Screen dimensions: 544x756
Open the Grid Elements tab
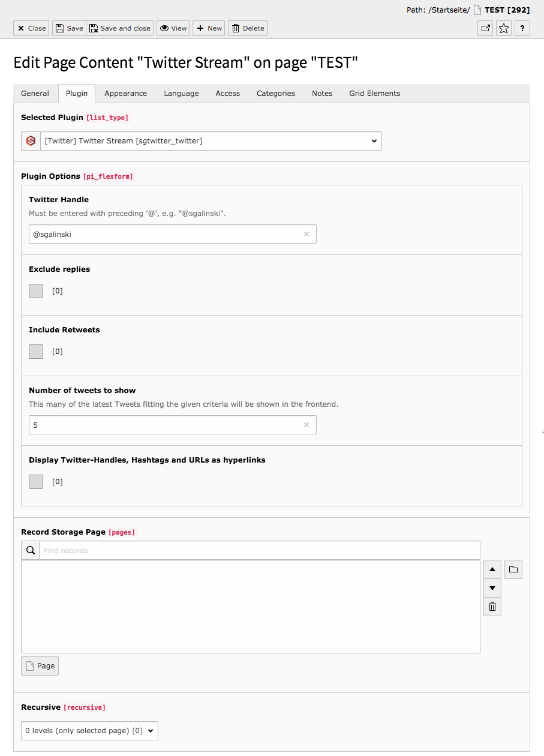[x=375, y=94]
